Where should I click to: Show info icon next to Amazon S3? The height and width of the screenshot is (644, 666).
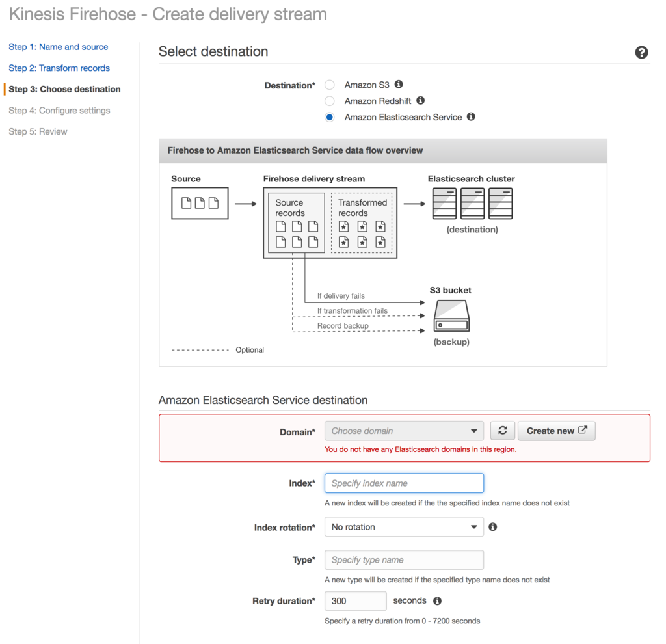tap(399, 84)
